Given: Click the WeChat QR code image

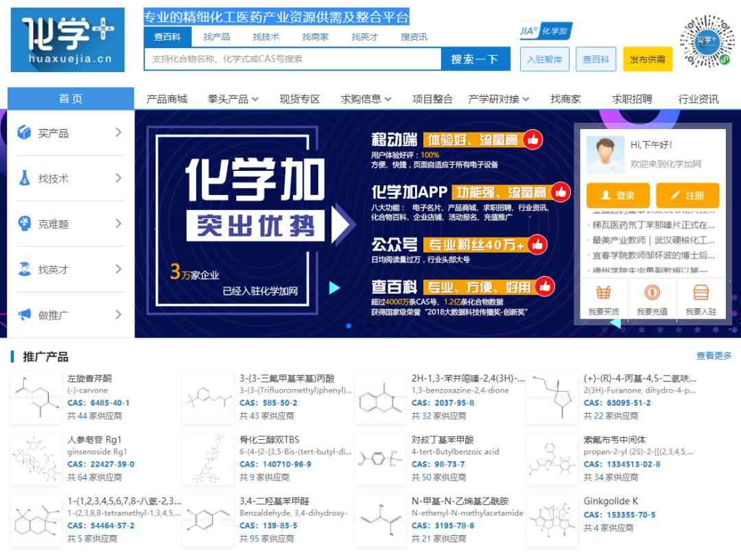Looking at the screenshot, I should (707, 40).
